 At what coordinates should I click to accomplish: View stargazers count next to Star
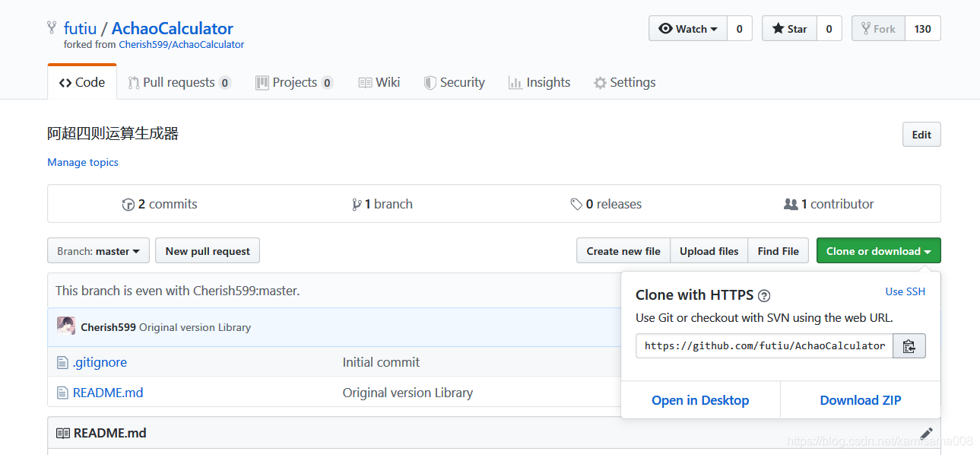[829, 29]
